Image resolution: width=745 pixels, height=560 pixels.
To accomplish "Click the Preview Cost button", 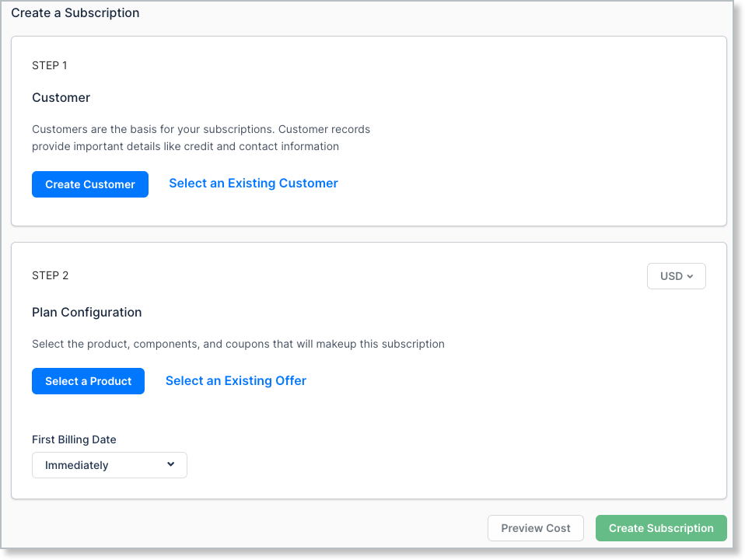I will pyautogui.click(x=536, y=528).
